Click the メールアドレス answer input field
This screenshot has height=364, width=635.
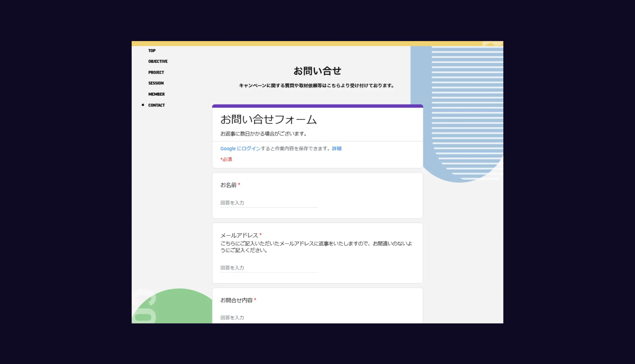pyautogui.click(x=268, y=268)
